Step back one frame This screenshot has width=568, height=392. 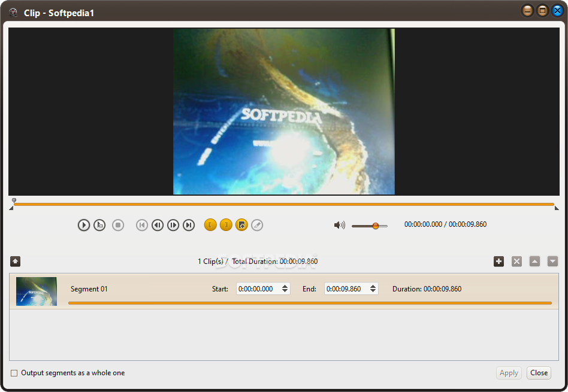tap(158, 225)
